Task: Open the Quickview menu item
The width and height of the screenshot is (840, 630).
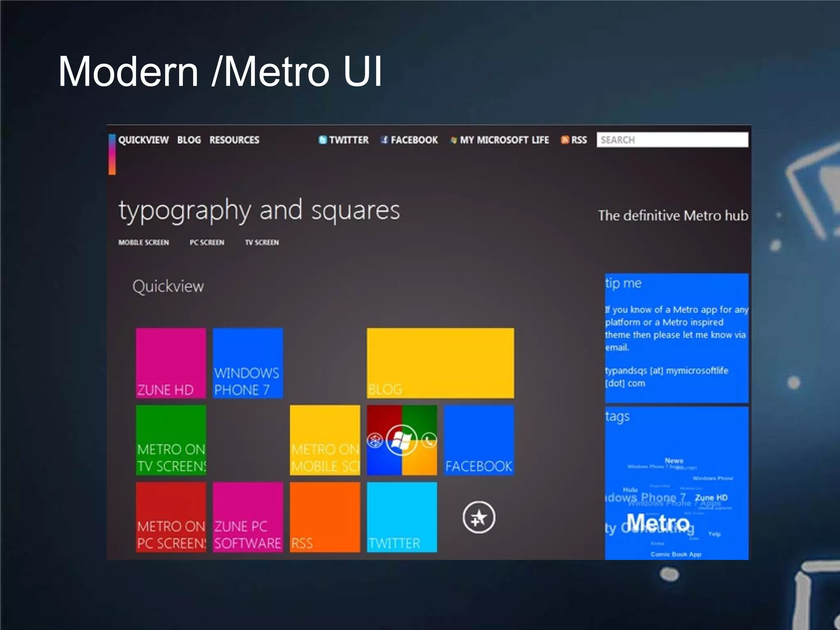Action: point(143,140)
